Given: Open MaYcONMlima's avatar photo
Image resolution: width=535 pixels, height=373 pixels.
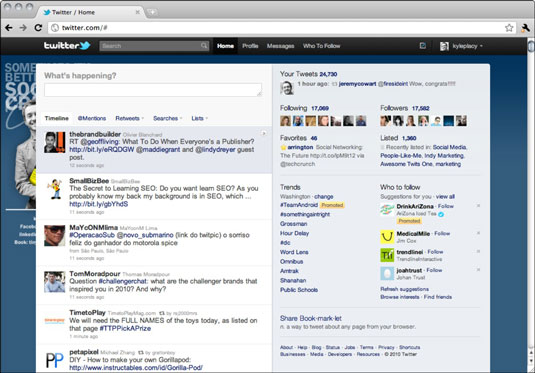Looking at the screenshot, I should point(55,235).
